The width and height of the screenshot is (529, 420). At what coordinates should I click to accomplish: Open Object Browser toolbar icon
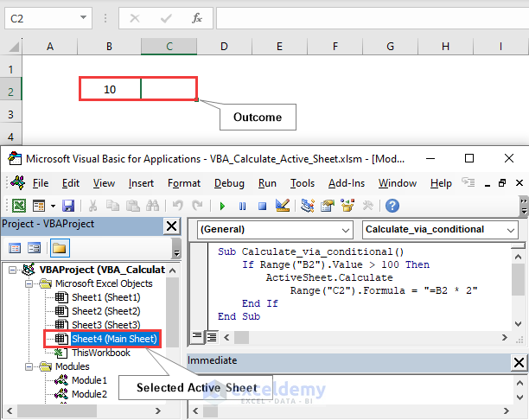347,206
